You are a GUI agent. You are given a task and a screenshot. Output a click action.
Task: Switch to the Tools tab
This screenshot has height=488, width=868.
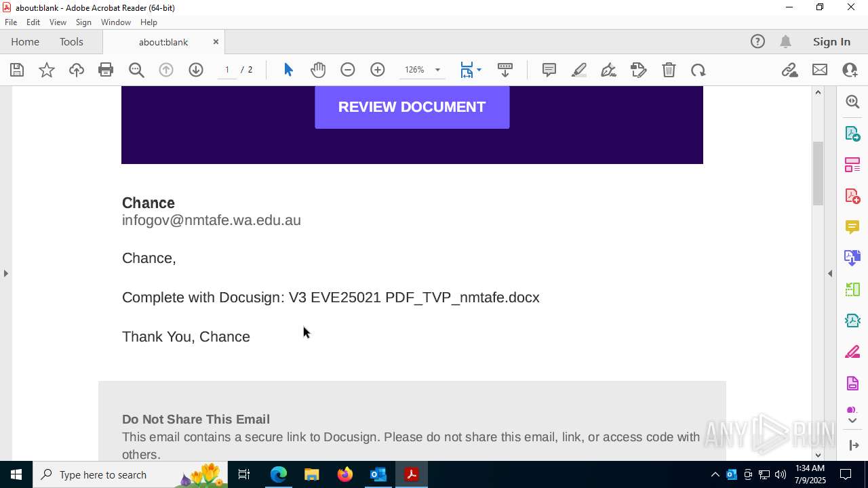pyautogui.click(x=71, y=41)
